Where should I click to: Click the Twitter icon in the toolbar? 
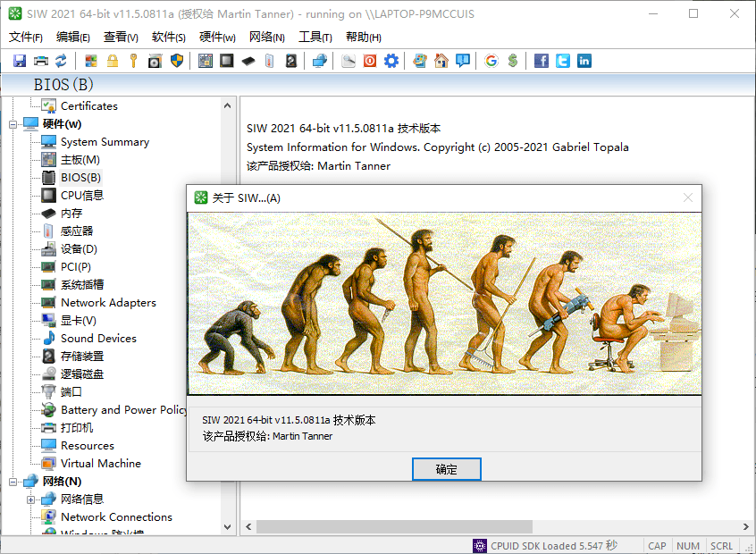(563, 60)
